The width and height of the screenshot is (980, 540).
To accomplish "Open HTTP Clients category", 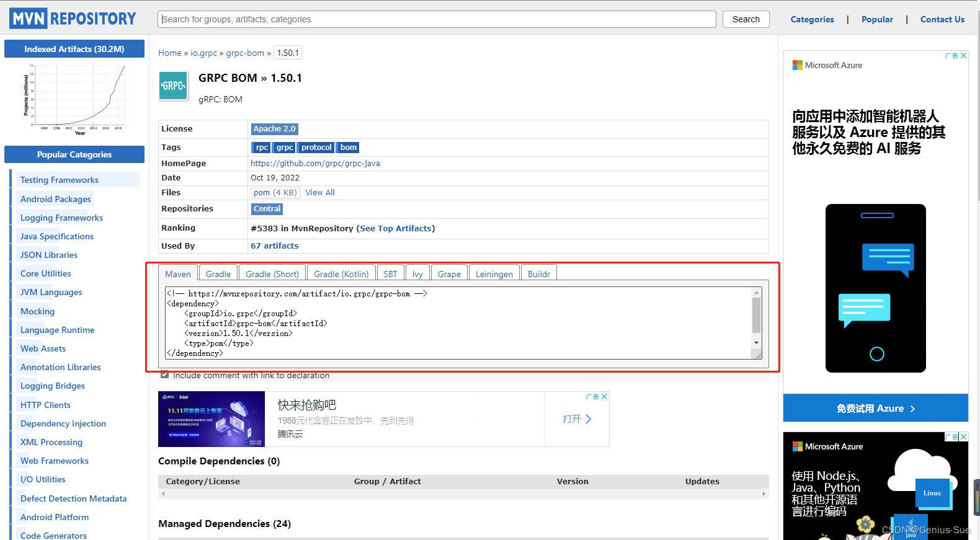I will 45,405.
